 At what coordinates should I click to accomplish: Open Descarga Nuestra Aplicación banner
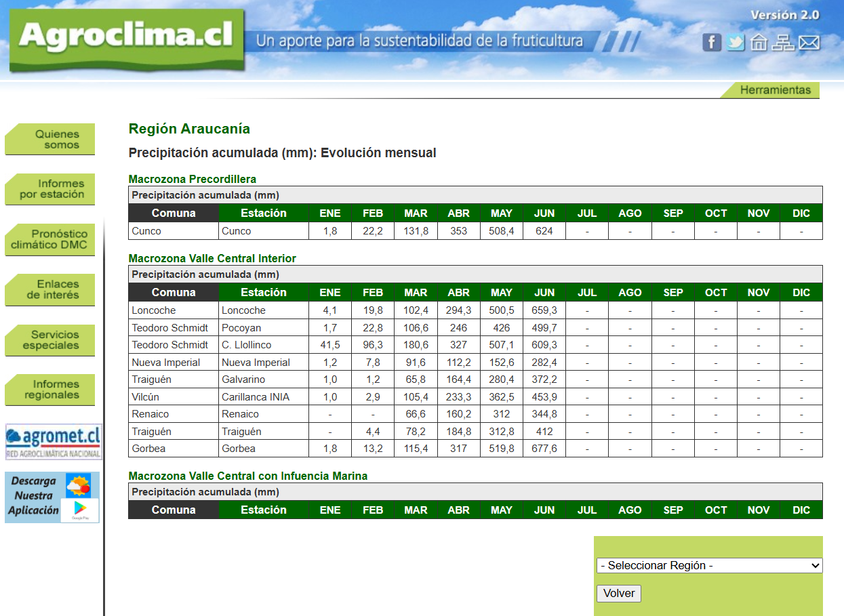pos(52,497)
